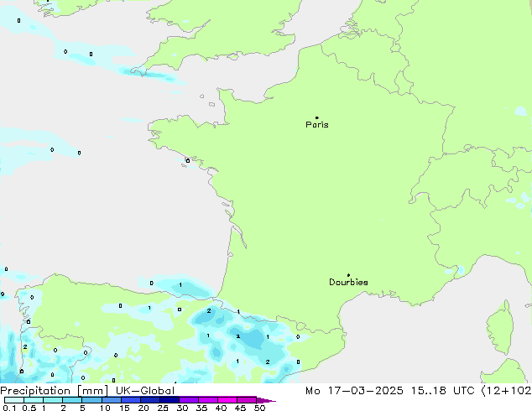Image resolution: width=532 pixels, height=411 pixels.
Task: Pick the 15–20 mm legend swatch
Action: coord(131,400)
